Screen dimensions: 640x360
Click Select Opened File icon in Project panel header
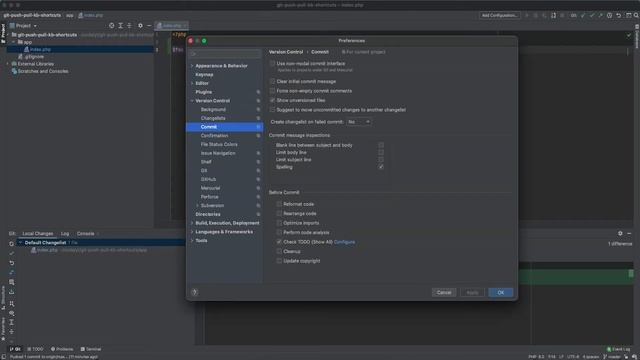click(x=111, y=25)
